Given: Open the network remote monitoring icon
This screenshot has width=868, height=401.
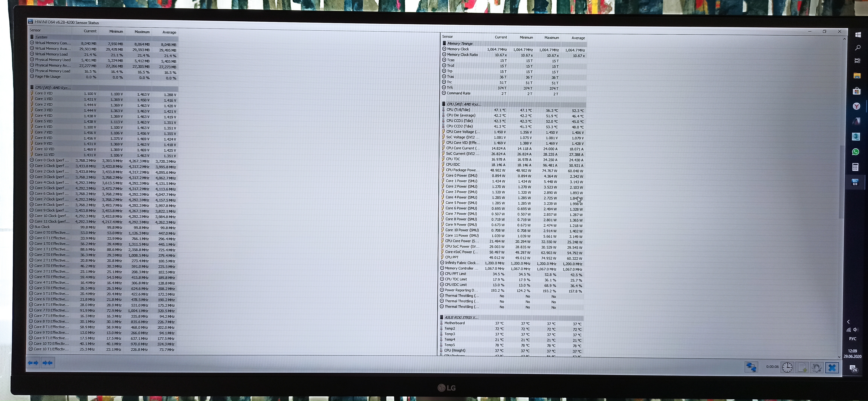Looking at the screenshot, I should [751, 367].
